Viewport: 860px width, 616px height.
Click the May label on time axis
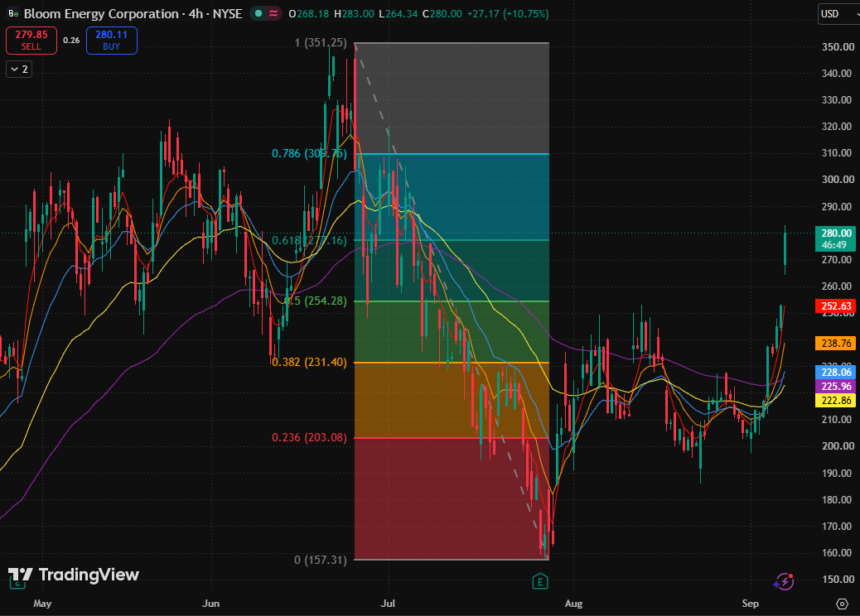tap(42, 604)
